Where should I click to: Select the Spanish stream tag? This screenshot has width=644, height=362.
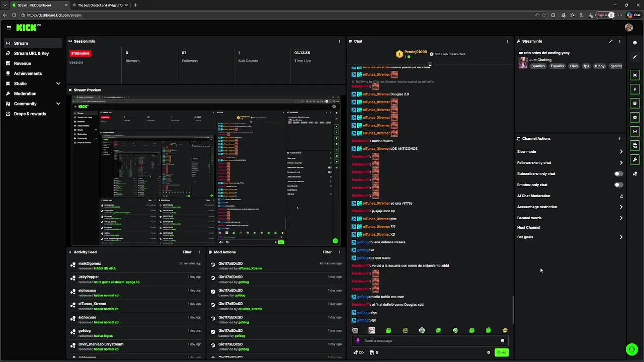tap(538, 66)
